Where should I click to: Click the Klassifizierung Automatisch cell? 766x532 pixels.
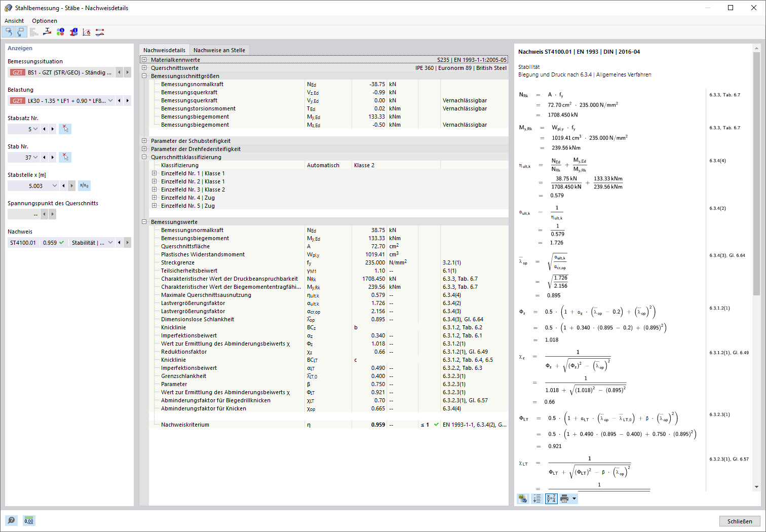(328, 165)
